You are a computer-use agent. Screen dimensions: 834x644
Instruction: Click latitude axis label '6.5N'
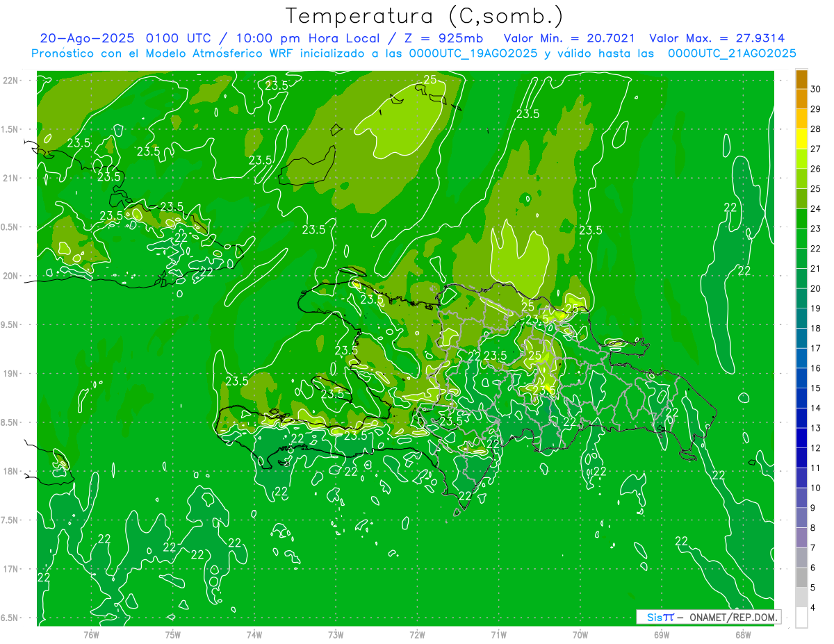click(x=10, y=618)
